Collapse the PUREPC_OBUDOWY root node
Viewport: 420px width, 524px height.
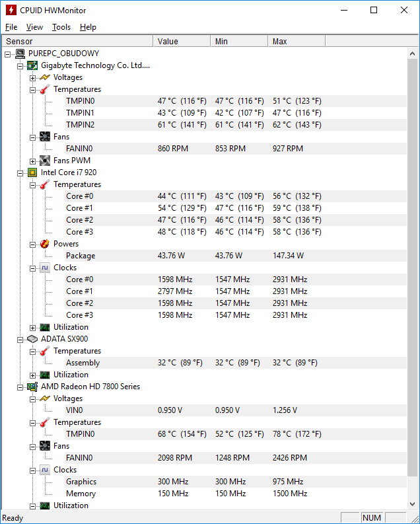8,54
